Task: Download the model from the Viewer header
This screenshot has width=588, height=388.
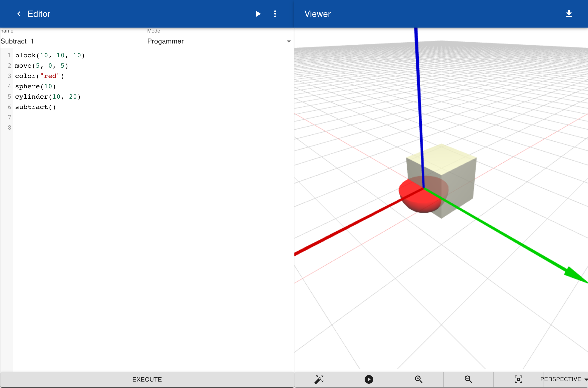Action: tap(569, 14)
